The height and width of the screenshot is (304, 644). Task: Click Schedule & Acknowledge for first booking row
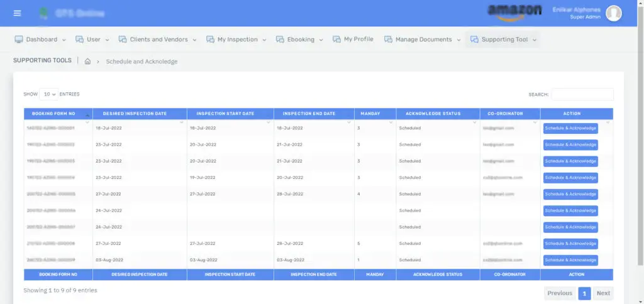tap(570, 128)
